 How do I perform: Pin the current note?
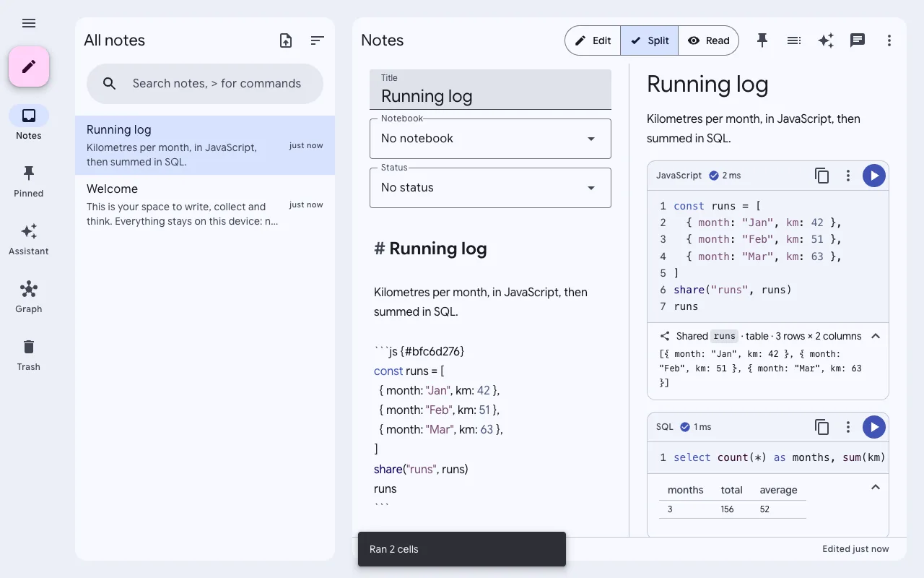point(762,40)
